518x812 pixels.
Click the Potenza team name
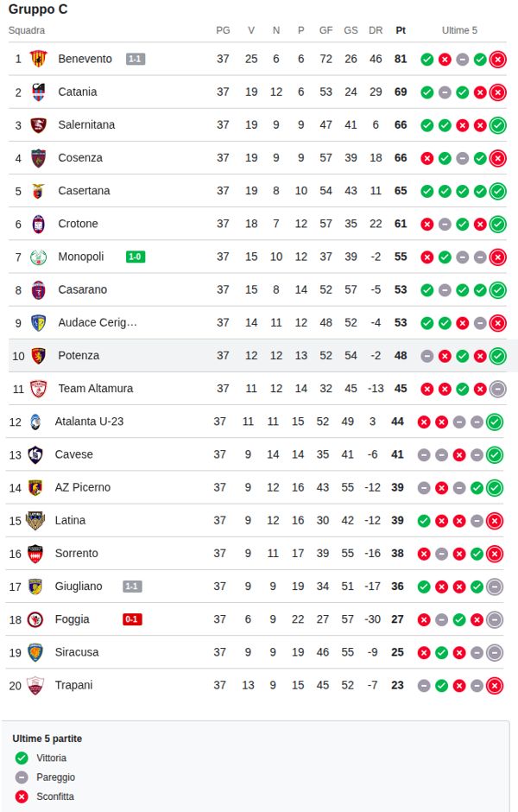pyautogui.click(x=79, y=355)
